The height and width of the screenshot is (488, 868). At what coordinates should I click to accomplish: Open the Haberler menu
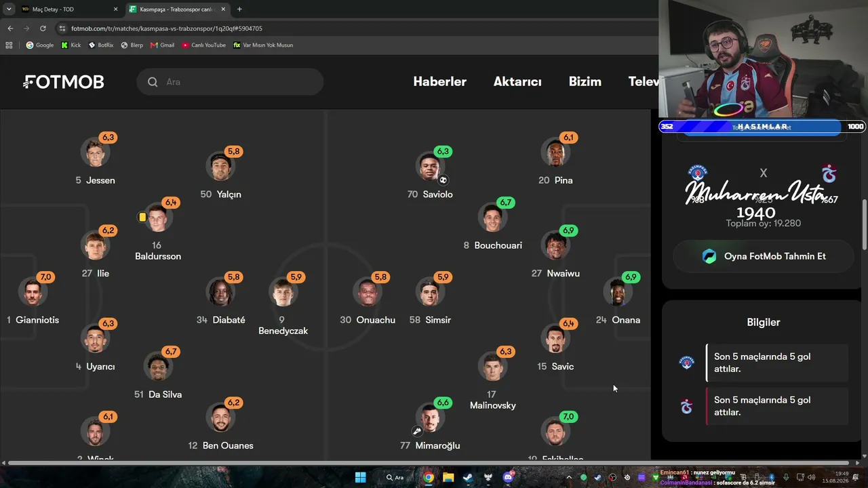tap(440, 82)
